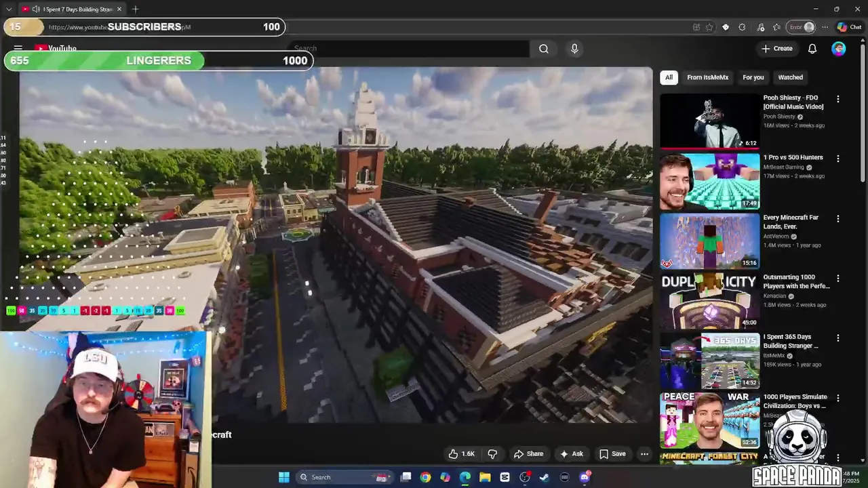Click the '189K views · 1 year ago' text

[x=792, y=365]
